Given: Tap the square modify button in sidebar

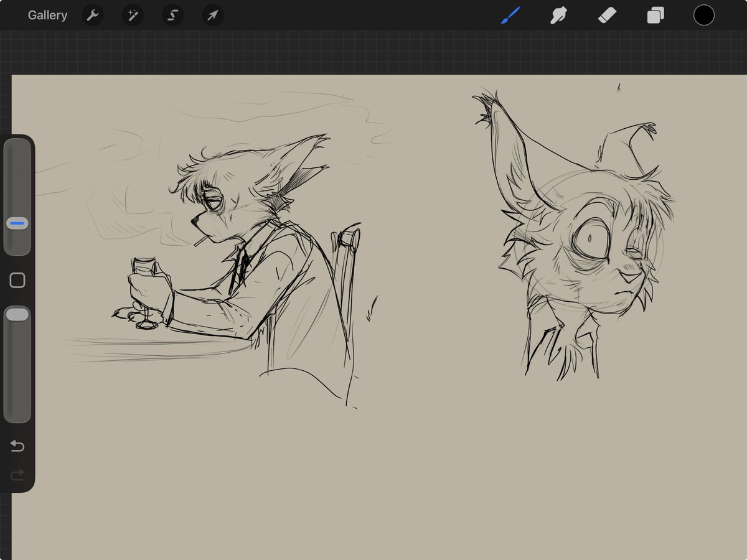Looking at the screenshot, I should pyautogui.click(x=17, y=280).
